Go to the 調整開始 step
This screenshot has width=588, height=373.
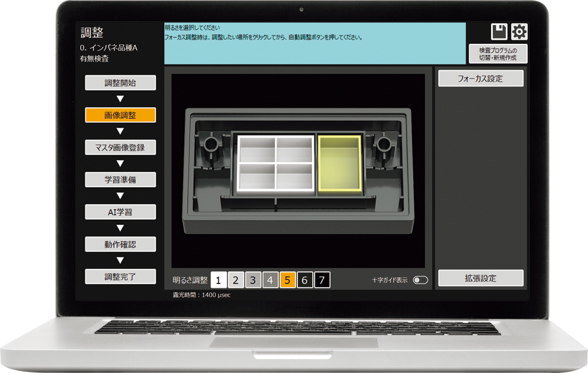[120, 83]
